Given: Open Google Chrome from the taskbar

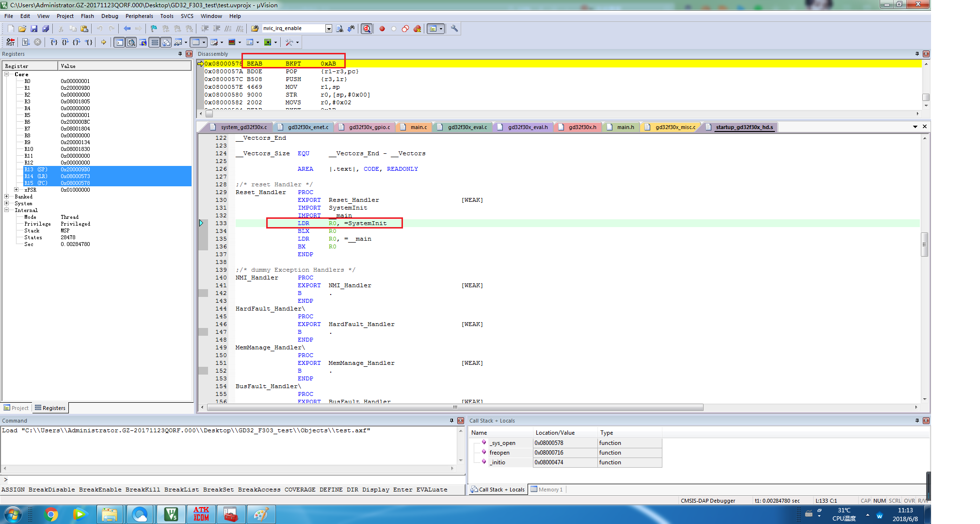Looking at the screenshot, I should pos(51,514).
